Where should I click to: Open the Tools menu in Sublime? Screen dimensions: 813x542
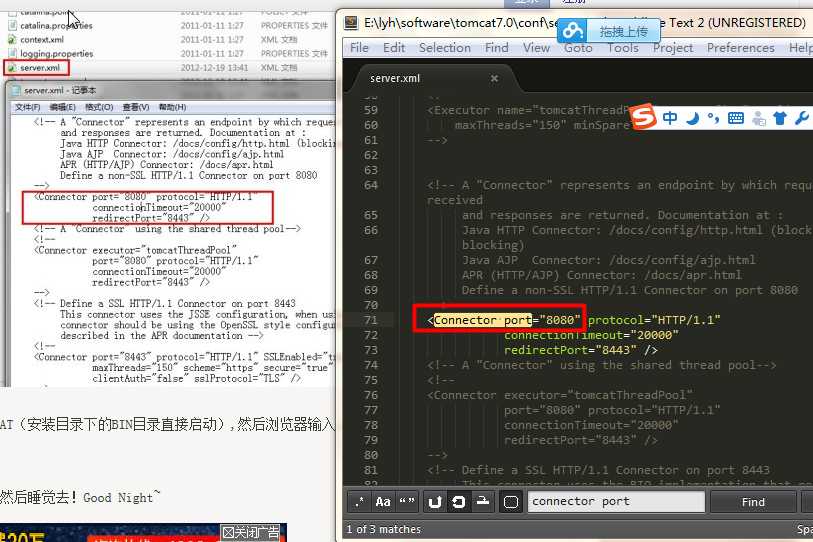(x=623, y=48)
